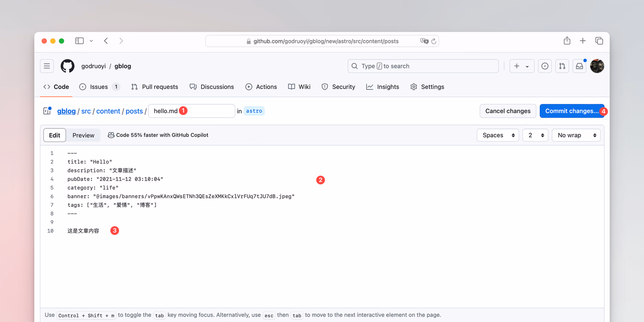Switch to the Actions tab

(261, 87)
